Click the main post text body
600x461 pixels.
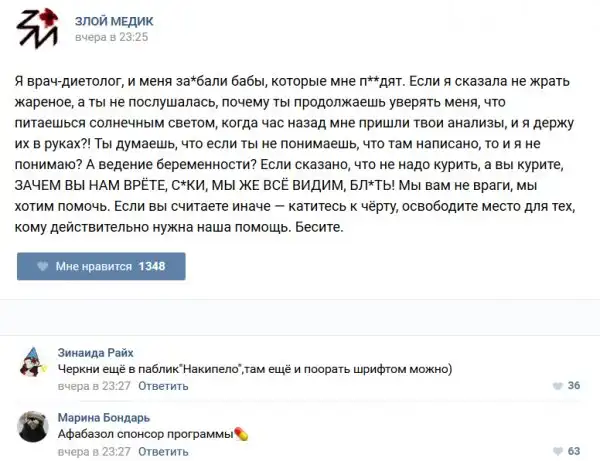click(x=300, y=154)
